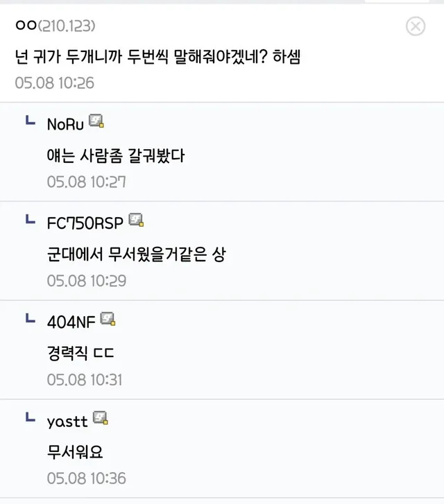Screen dimensions: 444x504
Task: Click the X delete button on top comment
Action: click(x=415, y=27)
